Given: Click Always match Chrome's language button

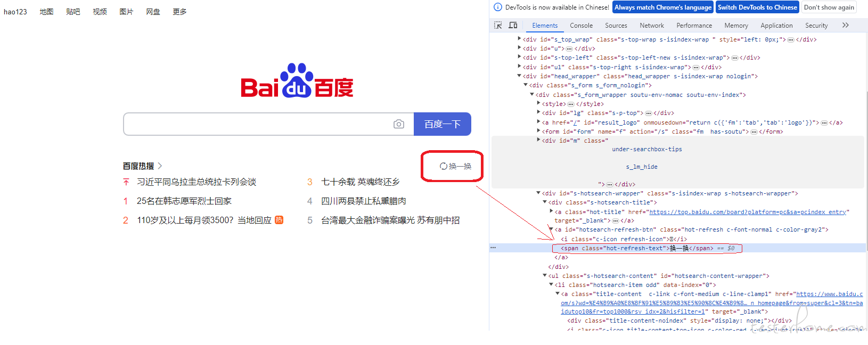Looking at the screenshot, I should (x=662, y=7).
